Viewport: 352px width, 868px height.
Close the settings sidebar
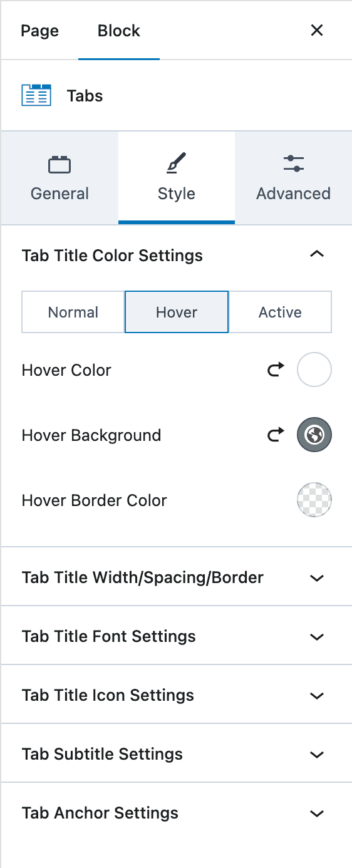tap(317, 30)
